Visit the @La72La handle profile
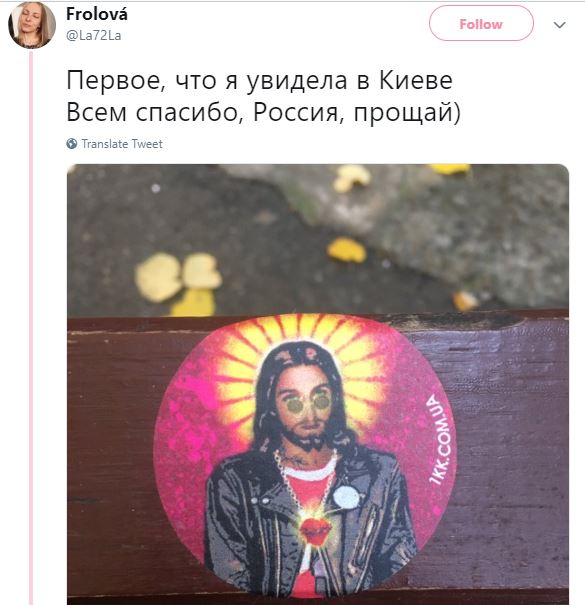Viewport: 585px width, 605px height. pyautogui.click(x=94, y=35)
